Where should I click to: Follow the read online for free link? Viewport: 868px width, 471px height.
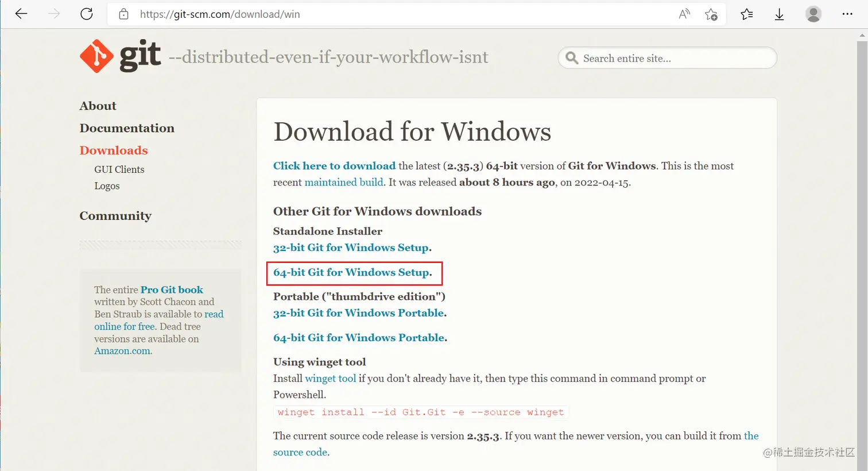click(x=125, y=326)
